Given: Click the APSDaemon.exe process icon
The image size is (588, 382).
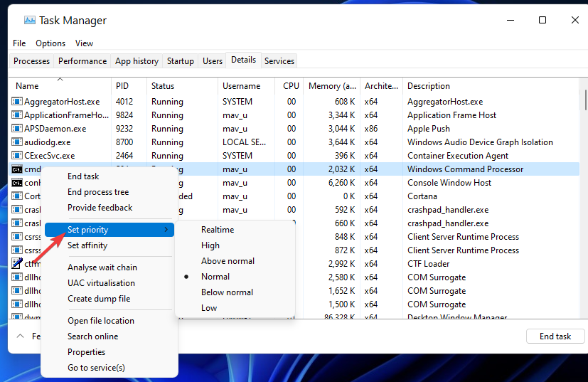Looking at the screenshot, I should pyautogui.click(x=17, y=128).
